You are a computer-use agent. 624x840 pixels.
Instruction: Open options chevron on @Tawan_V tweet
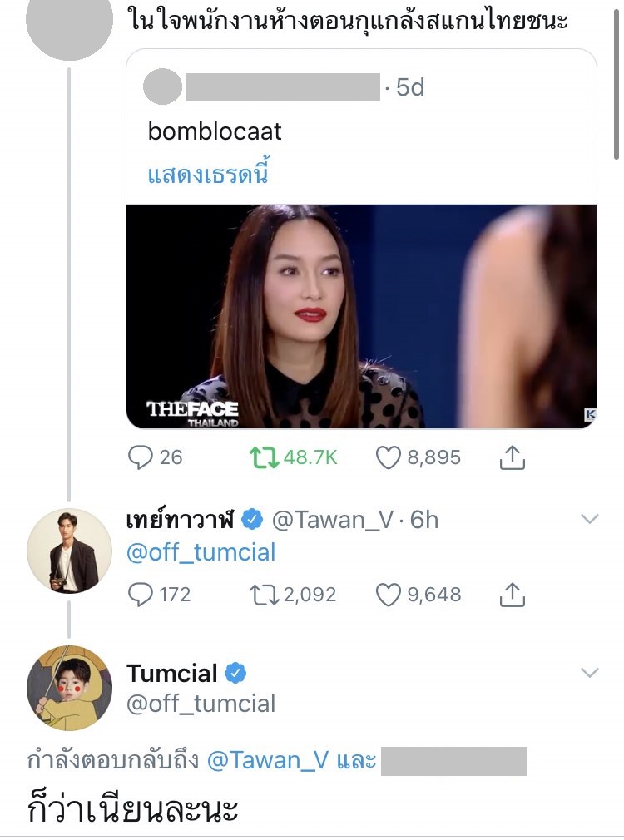coord(589,520)
